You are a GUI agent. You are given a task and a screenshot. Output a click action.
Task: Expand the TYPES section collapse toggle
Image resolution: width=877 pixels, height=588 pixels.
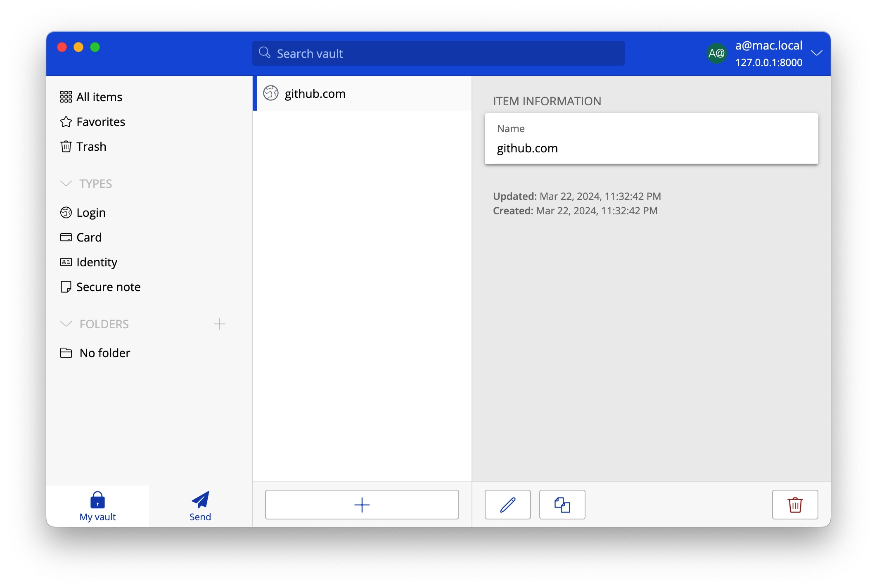pyautogui.click(x=66, y=183)
